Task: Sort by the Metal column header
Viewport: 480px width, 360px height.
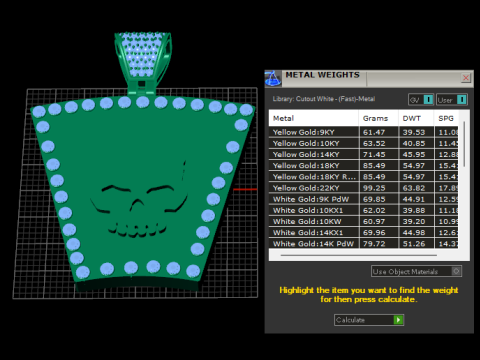Action: [x=313, y=118]
